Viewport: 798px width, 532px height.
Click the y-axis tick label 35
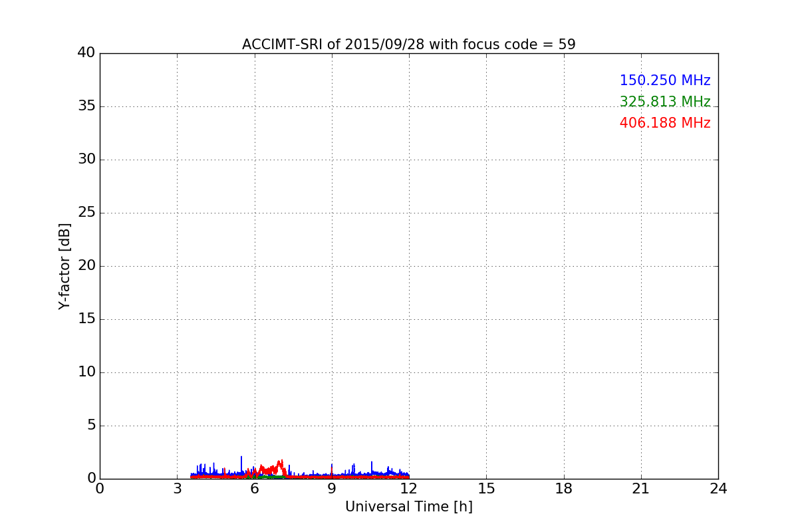[x=86, y=106]
